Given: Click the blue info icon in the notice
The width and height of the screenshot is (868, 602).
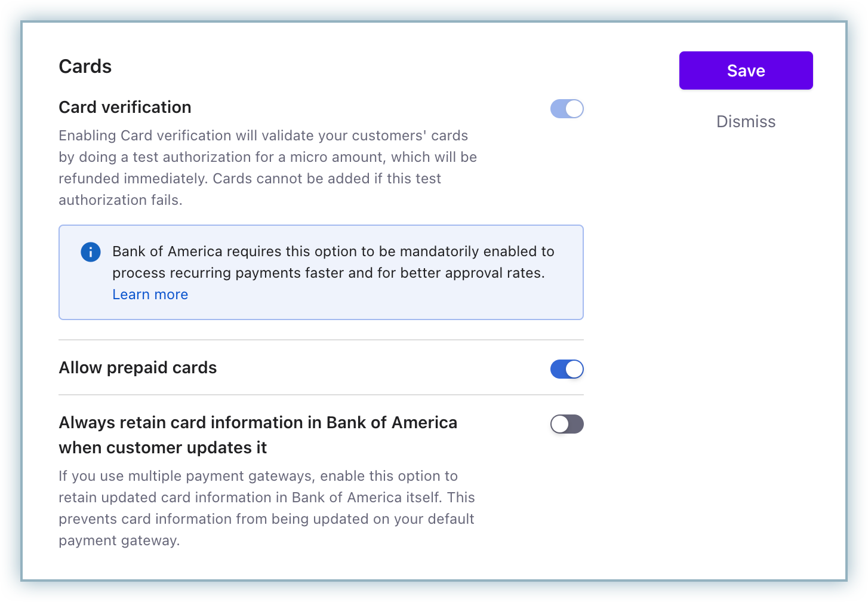Looking at the screenshot, I should click(x=91, y=252).
